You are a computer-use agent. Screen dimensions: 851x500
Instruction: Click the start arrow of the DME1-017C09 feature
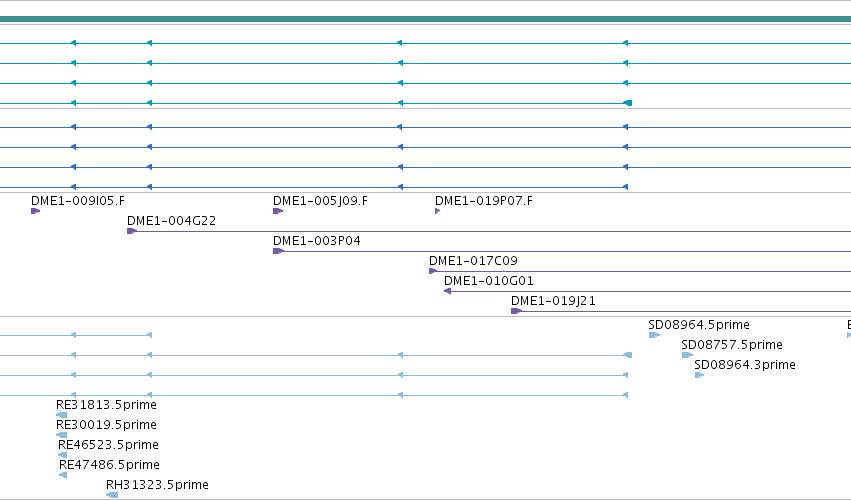(433, 271)
